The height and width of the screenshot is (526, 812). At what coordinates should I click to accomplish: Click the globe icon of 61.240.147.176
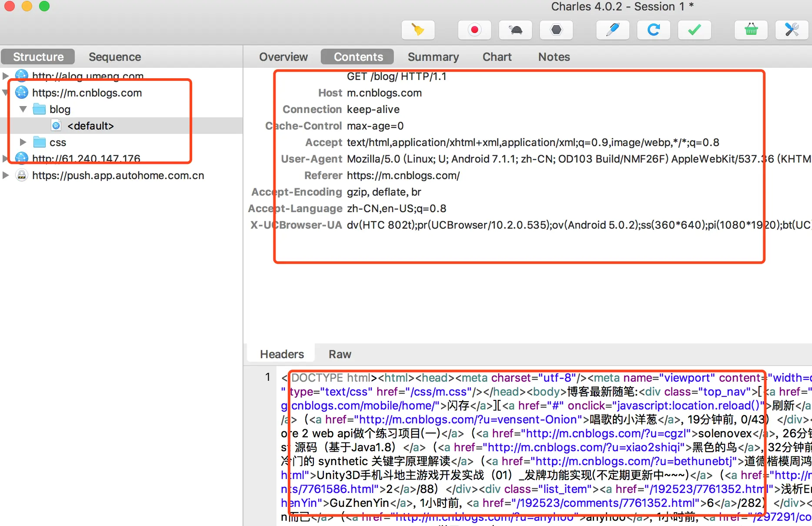pos(22,159)
